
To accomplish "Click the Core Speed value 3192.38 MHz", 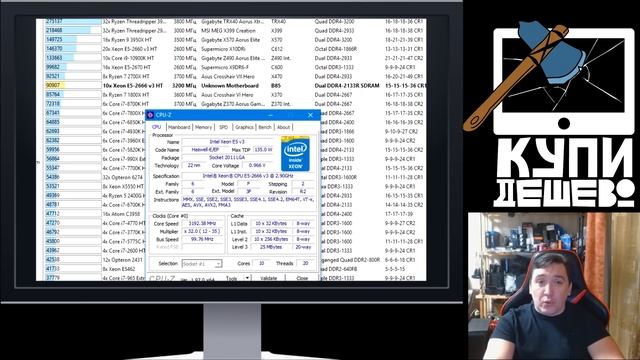I will coord(202,224).
